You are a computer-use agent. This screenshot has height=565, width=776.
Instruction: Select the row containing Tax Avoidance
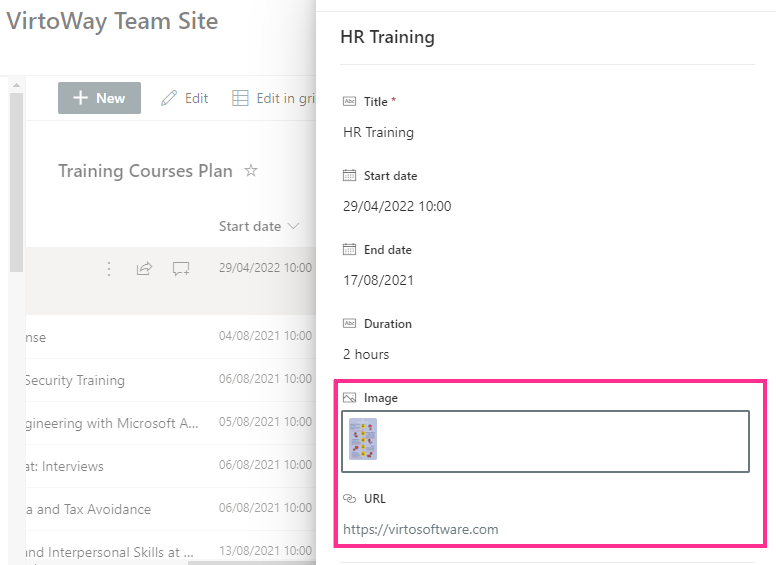[171, 509]
